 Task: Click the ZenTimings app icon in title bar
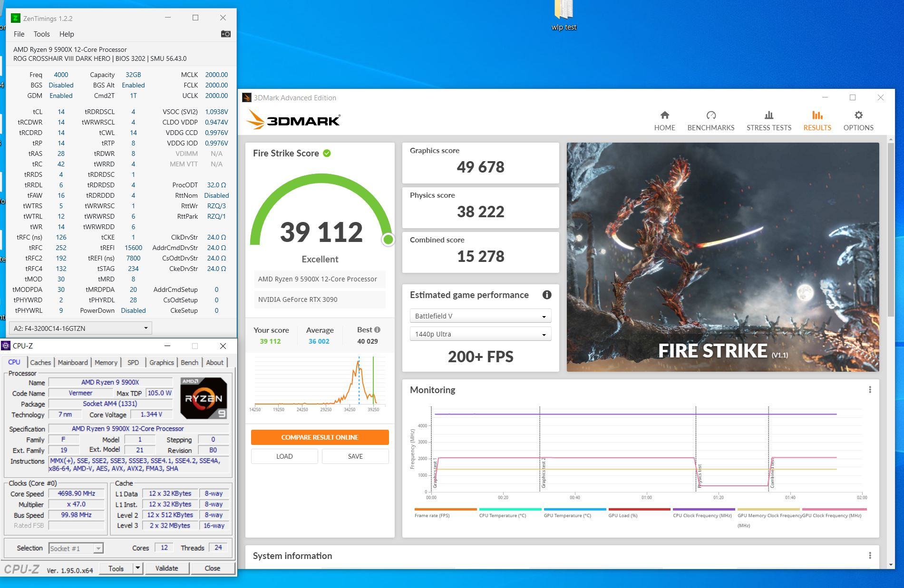pyautogui.click(x=16, y=18)
